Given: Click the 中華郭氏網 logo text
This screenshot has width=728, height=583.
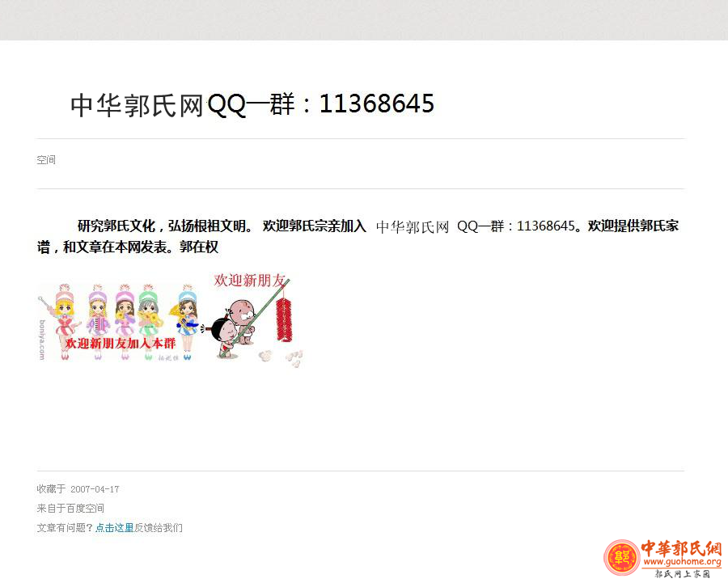Looking at the screenshot, I should 681,548.
